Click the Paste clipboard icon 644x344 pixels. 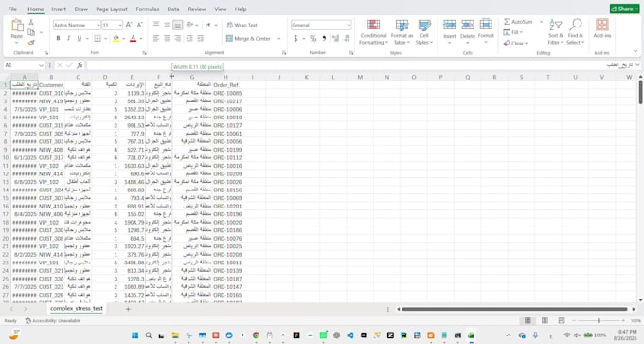click(x=17, y=26)
